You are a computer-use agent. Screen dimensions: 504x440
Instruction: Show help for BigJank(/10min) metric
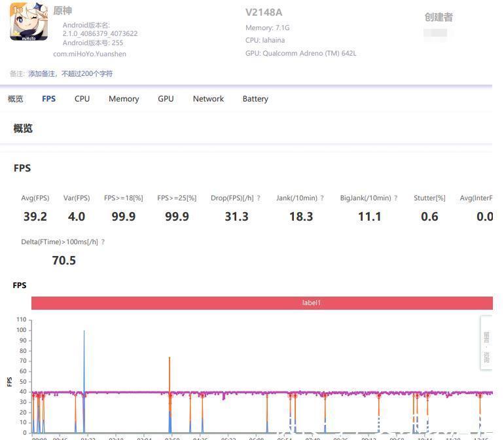pyautogui.click(x=396, y=198)
